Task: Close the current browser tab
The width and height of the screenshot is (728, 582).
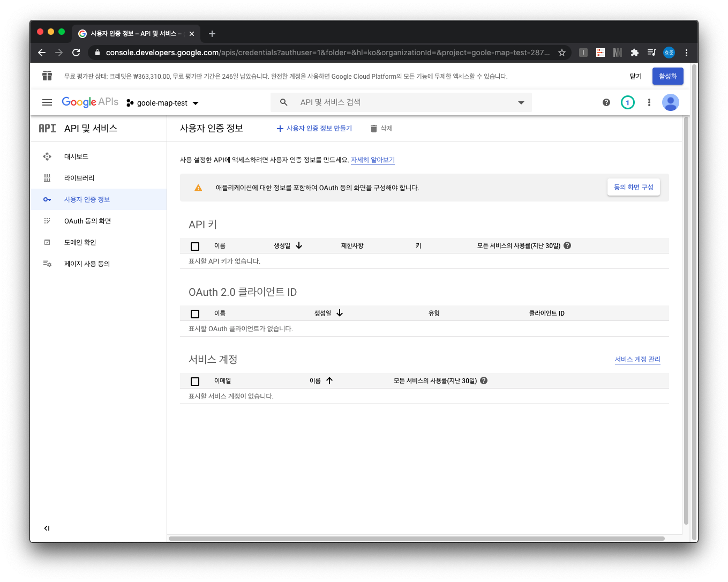Action: (192, 34)
